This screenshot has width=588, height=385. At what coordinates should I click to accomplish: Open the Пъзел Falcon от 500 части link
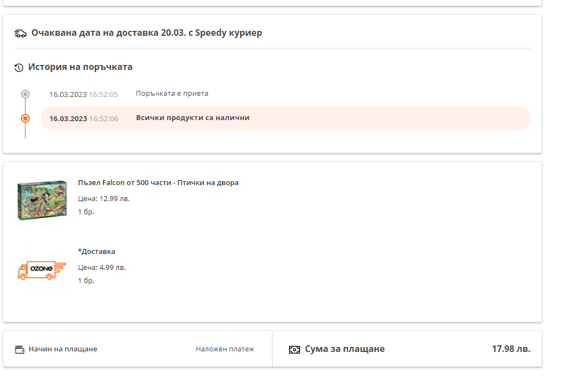coord(159,182)
